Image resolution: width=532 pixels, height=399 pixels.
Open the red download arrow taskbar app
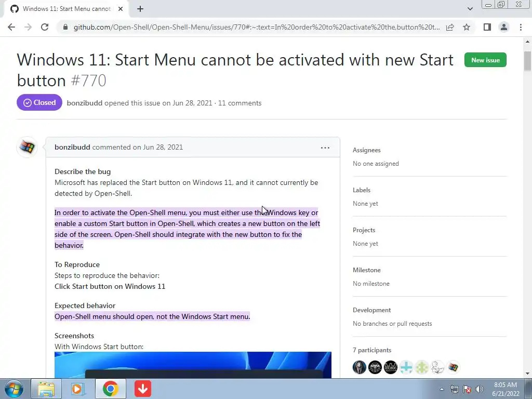pos(143,389)
